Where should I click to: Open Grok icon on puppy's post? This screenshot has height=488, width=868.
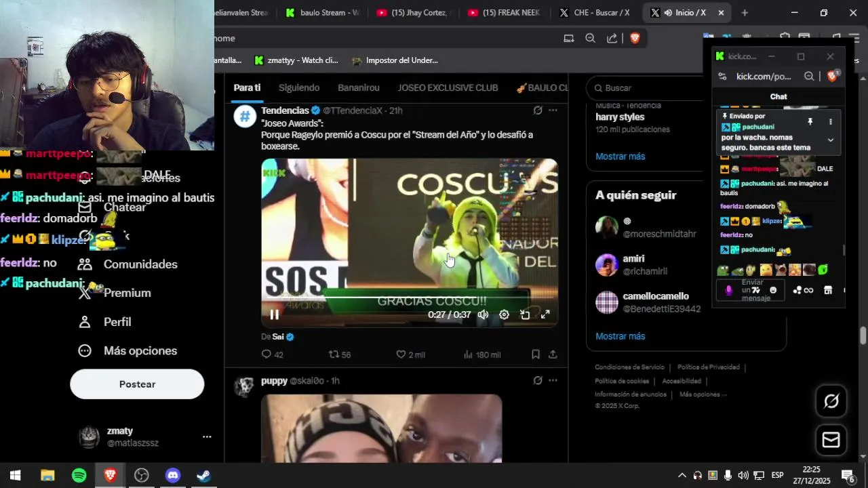tap(538, 381)
